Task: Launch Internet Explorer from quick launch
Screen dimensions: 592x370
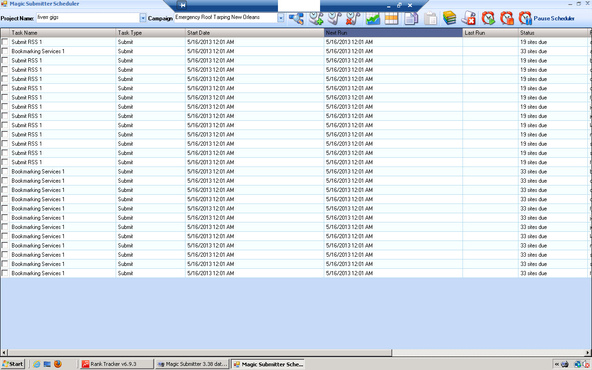Action: coord(37,364)
